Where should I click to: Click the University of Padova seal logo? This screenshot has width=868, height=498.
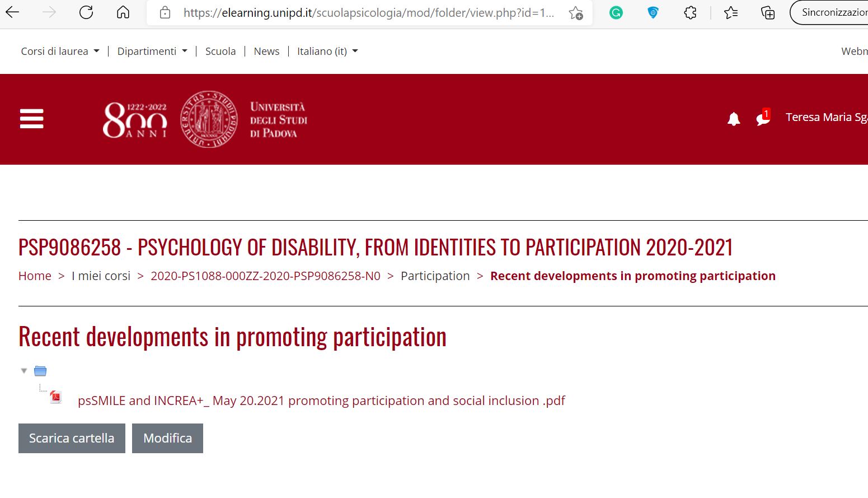(209, 119)
